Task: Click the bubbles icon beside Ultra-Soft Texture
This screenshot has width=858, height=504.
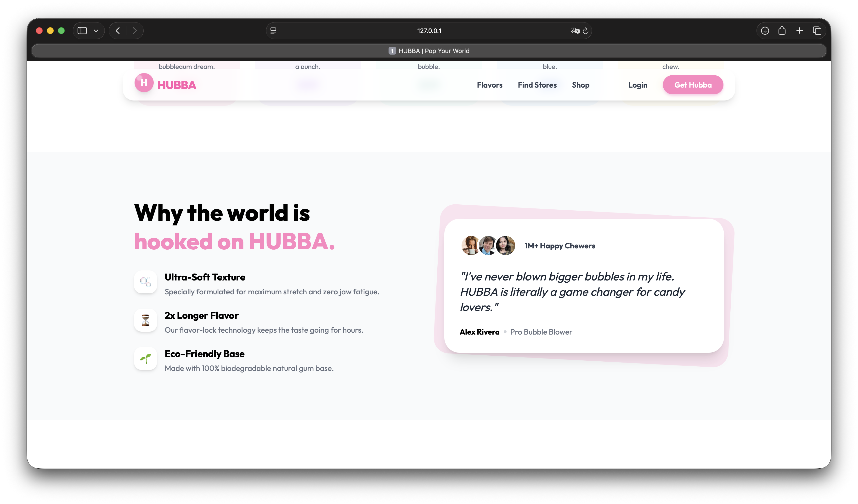Action: [145, 281]
